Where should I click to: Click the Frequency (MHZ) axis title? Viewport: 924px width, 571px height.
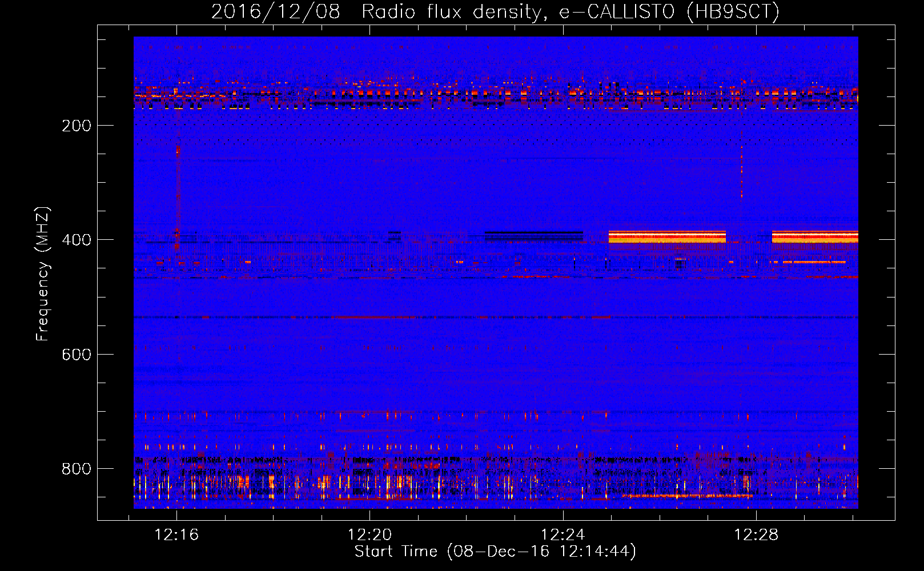coord(43,274)
